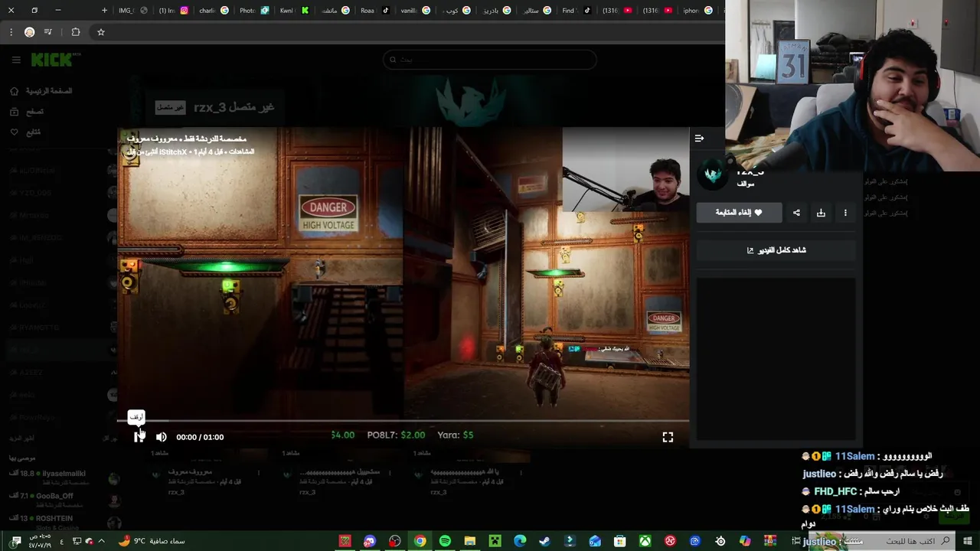This screenshot has height=551, width=980.
Task: Launch Minecraft from the taskbar
Action: click(x=495, y=541)
